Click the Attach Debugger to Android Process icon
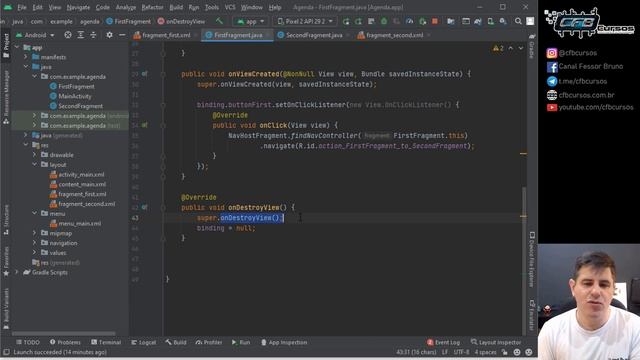 point(422,21)
